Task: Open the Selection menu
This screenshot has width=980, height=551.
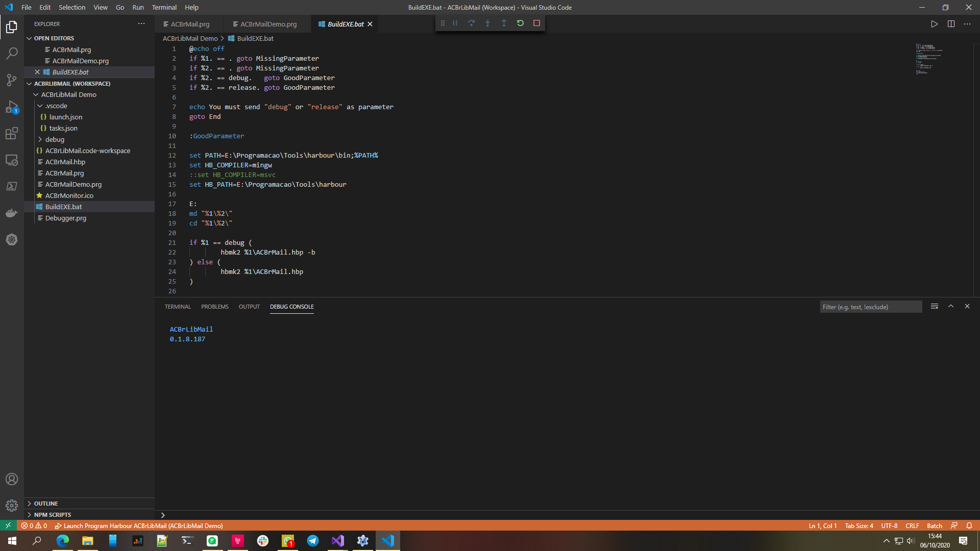Action: 72,7
